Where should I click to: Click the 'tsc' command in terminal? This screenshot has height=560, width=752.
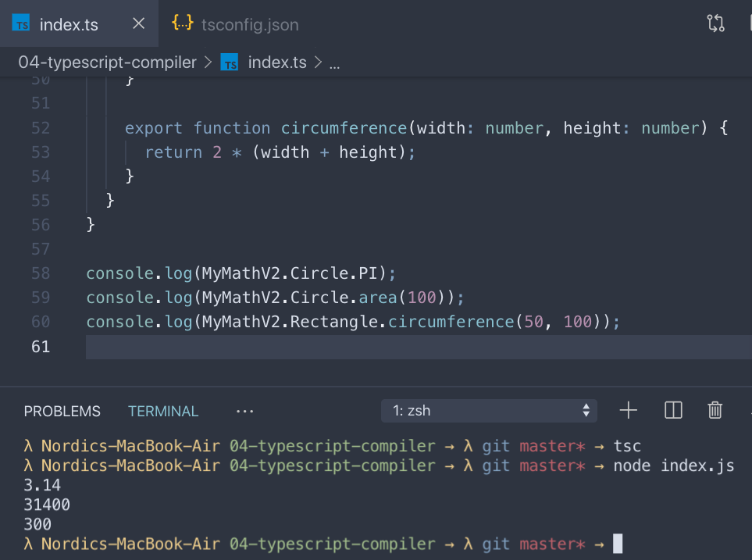(x=627, y=446)
